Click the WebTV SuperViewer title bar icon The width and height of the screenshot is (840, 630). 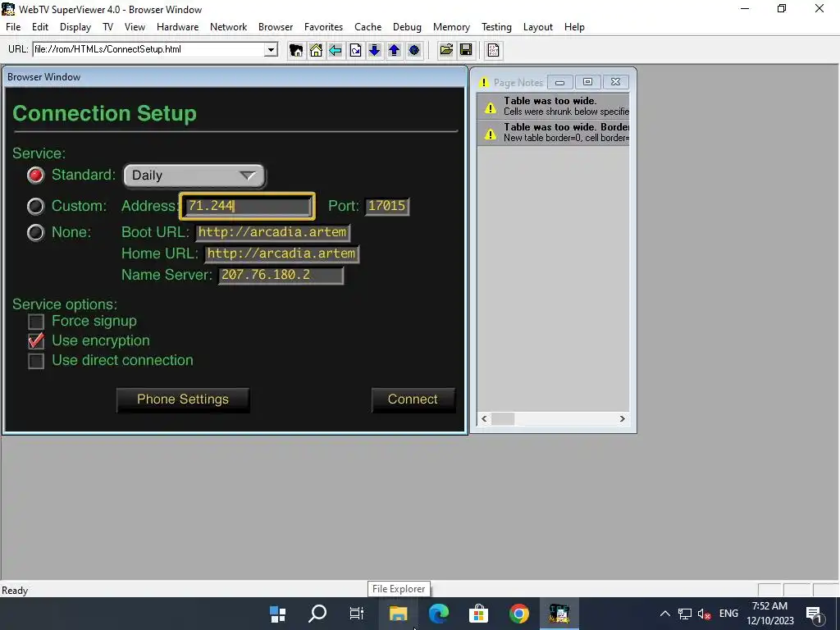click(8, 9)
